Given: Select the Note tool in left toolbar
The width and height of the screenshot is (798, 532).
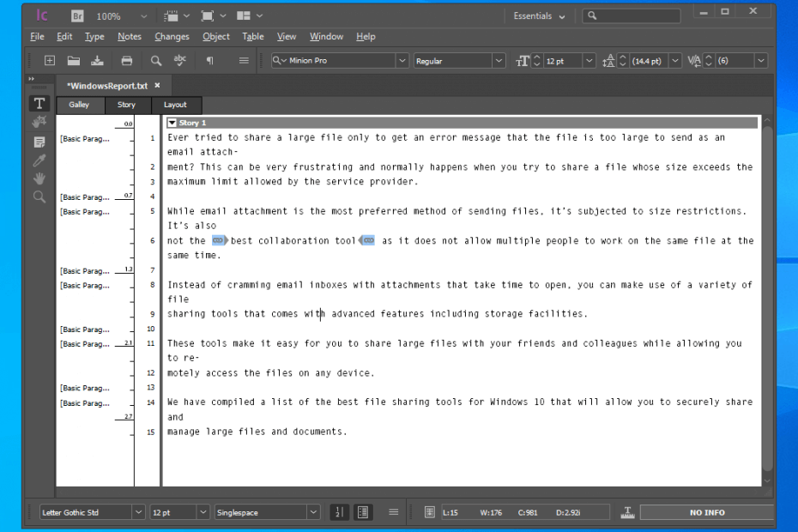Looking at the screenshot, I should [38, 141].
